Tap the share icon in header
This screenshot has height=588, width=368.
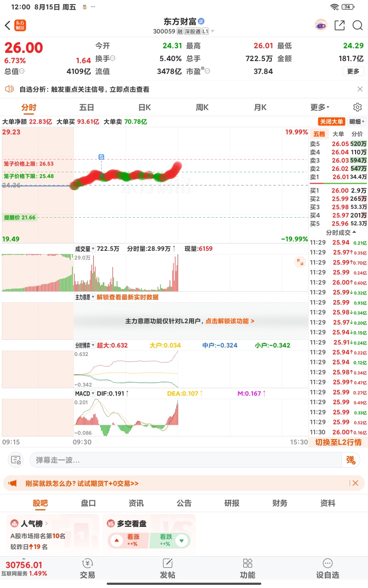click(339, 25)
